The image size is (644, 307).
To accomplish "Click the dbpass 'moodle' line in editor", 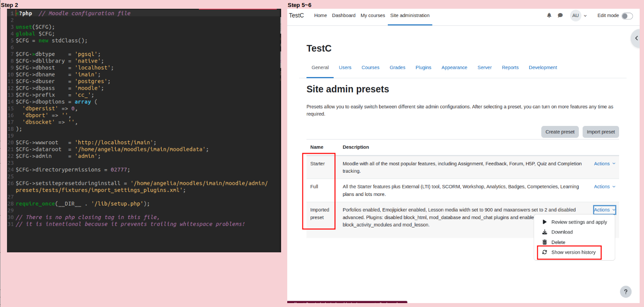I will tap(60, 88).
